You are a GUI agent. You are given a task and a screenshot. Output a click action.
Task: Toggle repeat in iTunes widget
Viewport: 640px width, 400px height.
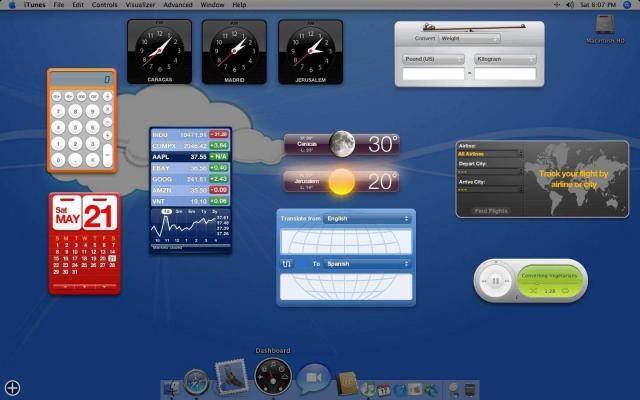tap(565, 291)
